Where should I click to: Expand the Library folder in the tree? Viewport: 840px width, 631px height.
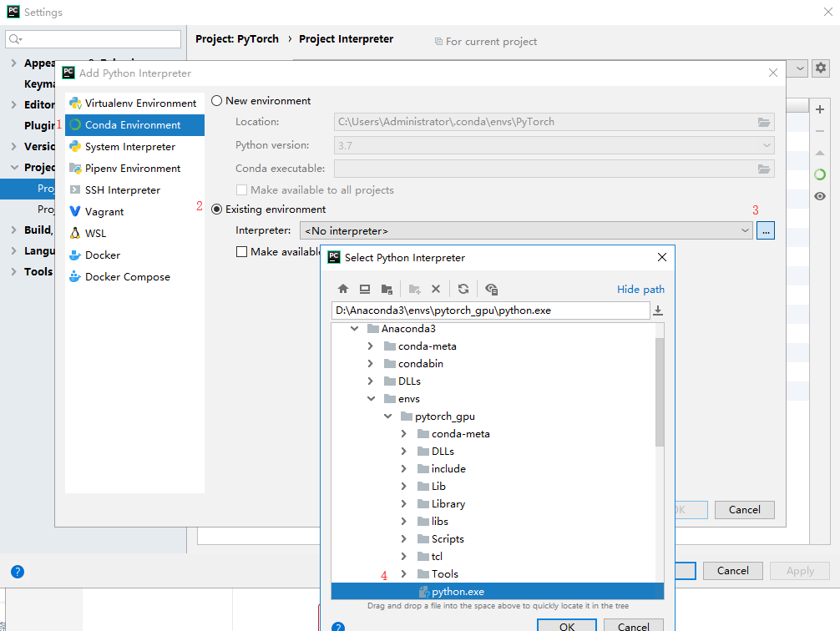click(402, 503)
